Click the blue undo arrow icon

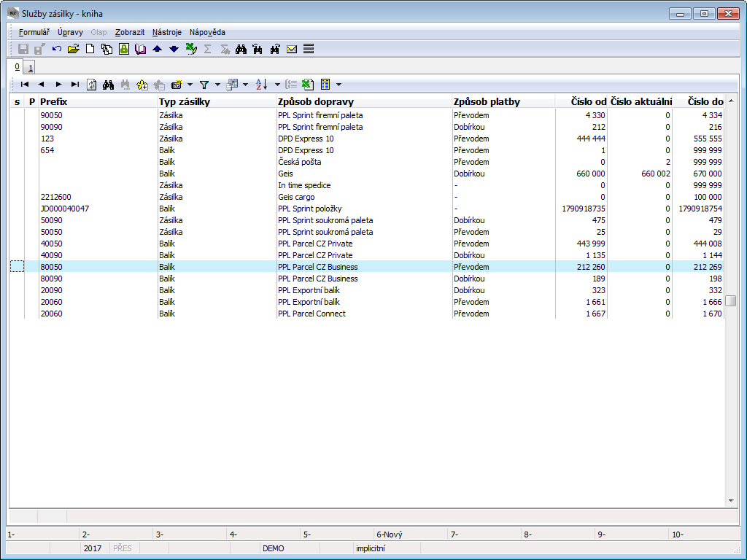coord(57,49)
